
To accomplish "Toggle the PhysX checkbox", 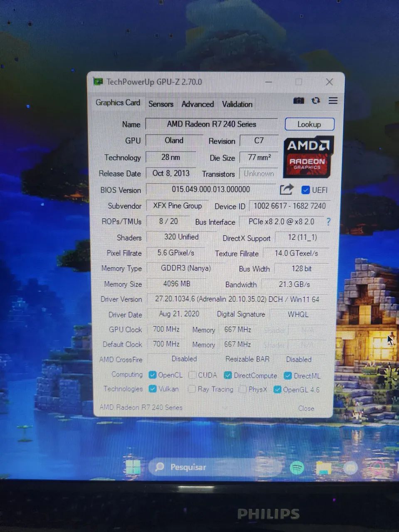I will 242,389.
